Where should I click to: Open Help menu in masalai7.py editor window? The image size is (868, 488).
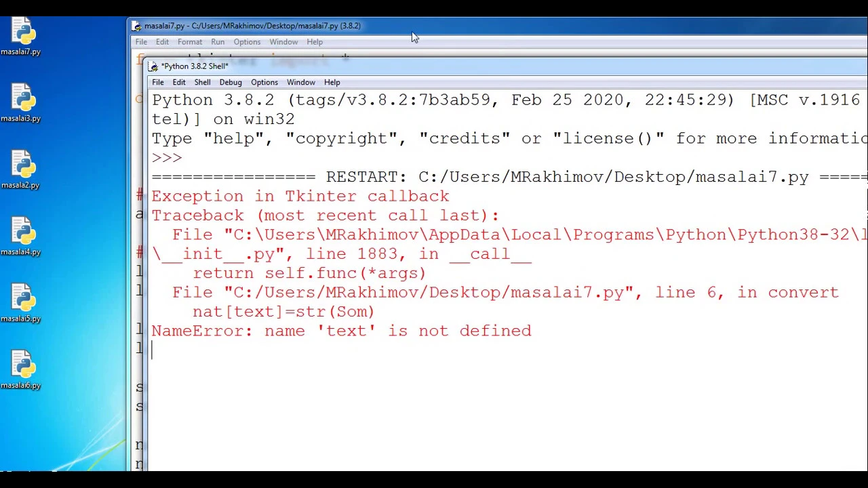pyautogui.click(x=315, y=42)
